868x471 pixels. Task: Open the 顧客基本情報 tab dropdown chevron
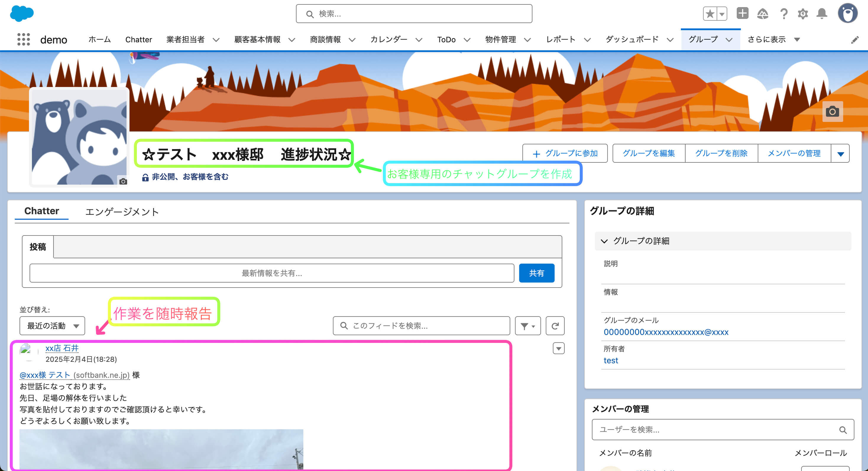(292, 40)
